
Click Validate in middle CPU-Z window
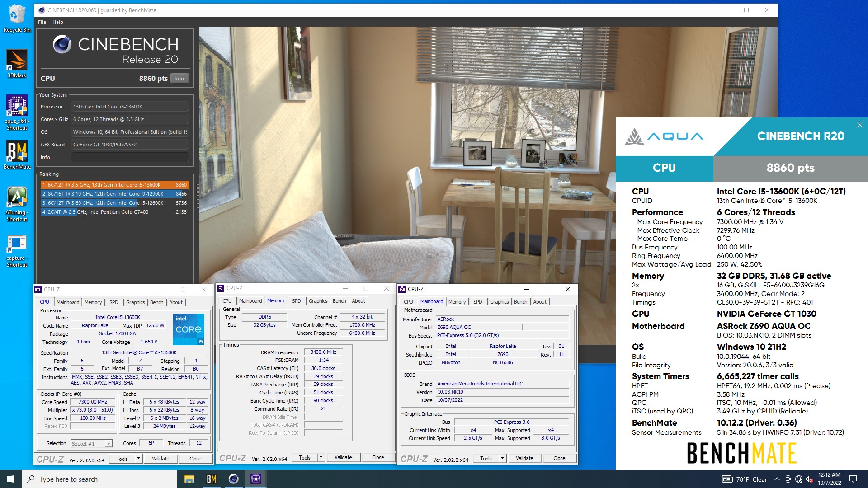click(x=343, y=457)
